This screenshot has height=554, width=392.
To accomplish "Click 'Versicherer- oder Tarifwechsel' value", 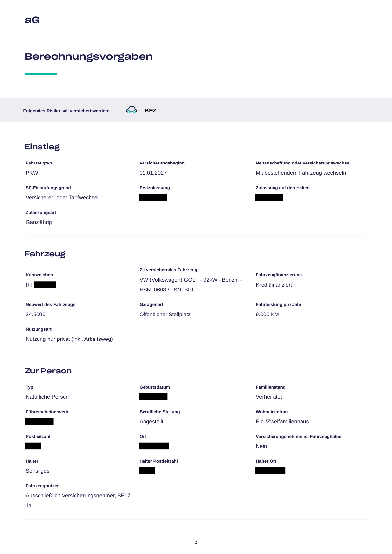I will 62,198.
